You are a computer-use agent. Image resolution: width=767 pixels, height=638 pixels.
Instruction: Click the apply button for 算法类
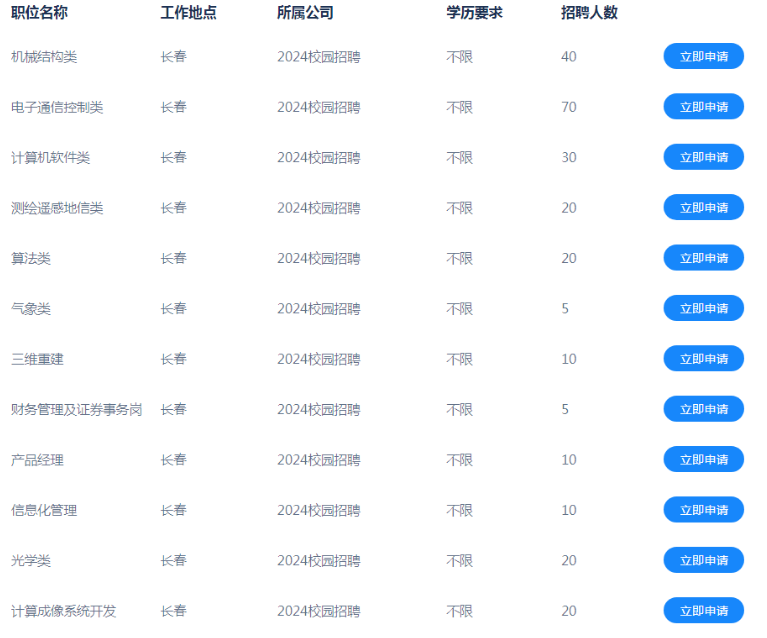703,258
